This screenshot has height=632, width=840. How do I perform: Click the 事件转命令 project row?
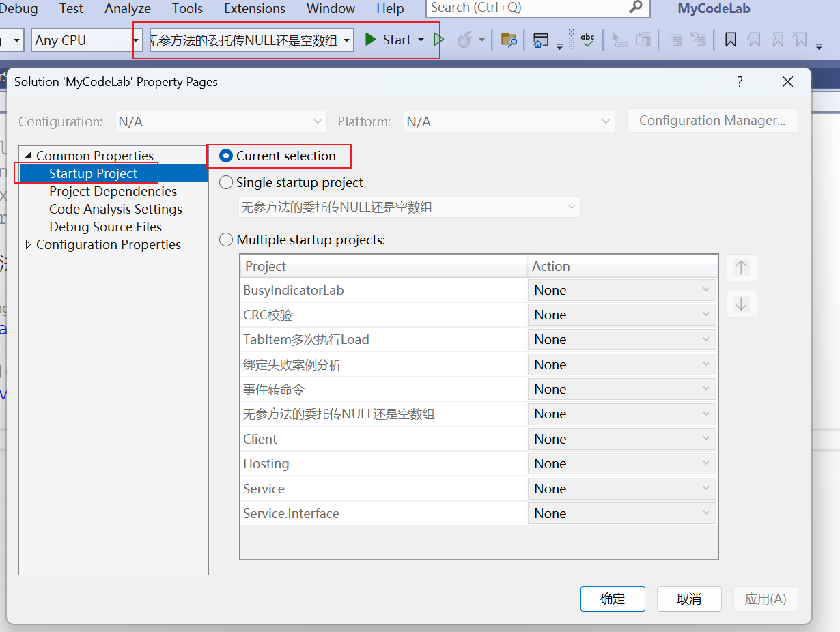pyautogui.click(x=383, y=389)
